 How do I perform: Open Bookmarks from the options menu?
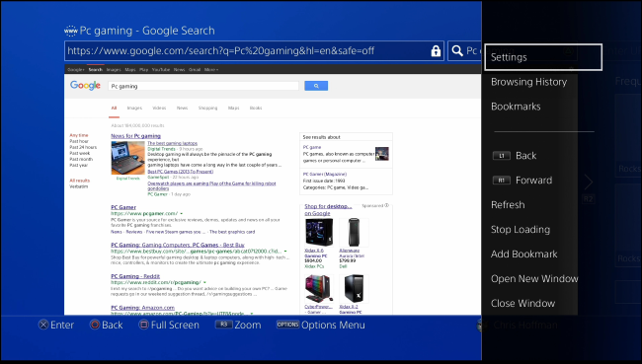pyautogui.click(x=516, y=107)
